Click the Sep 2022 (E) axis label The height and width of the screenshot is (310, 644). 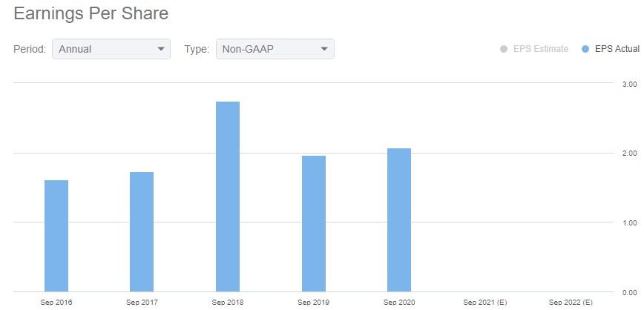point(571,303)
